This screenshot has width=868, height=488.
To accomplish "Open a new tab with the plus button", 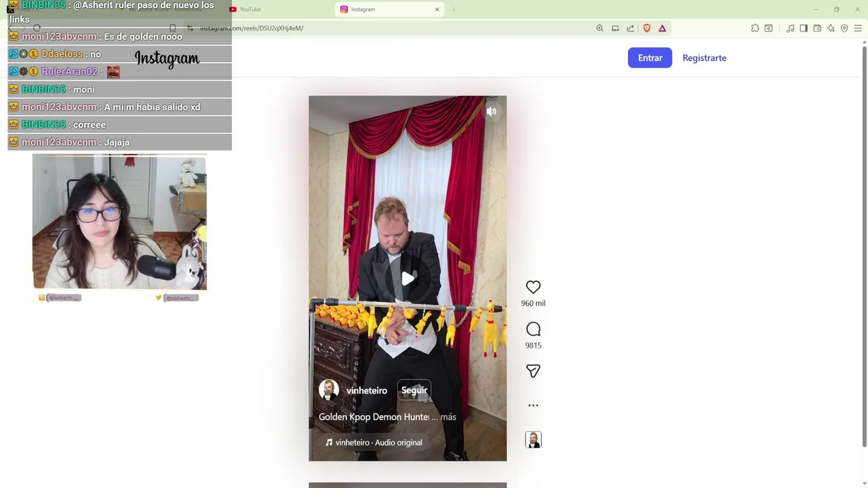I will point(454,9).
